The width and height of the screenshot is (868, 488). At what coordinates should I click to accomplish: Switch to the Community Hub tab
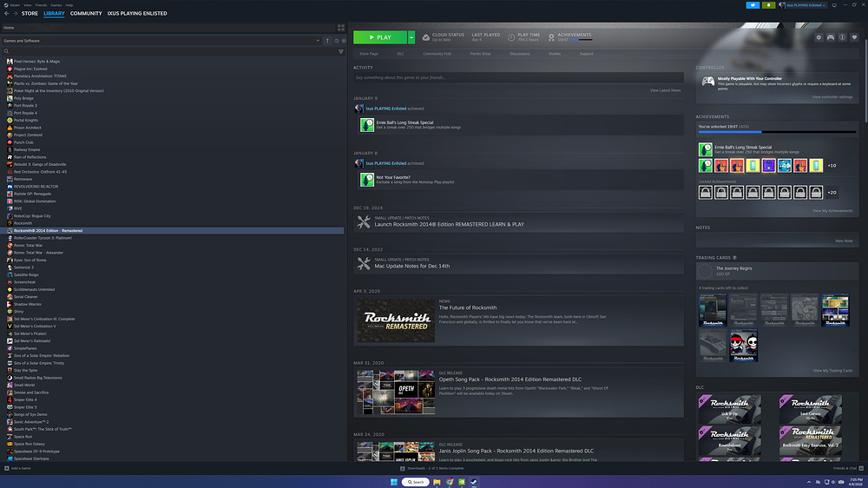point(437,54)
